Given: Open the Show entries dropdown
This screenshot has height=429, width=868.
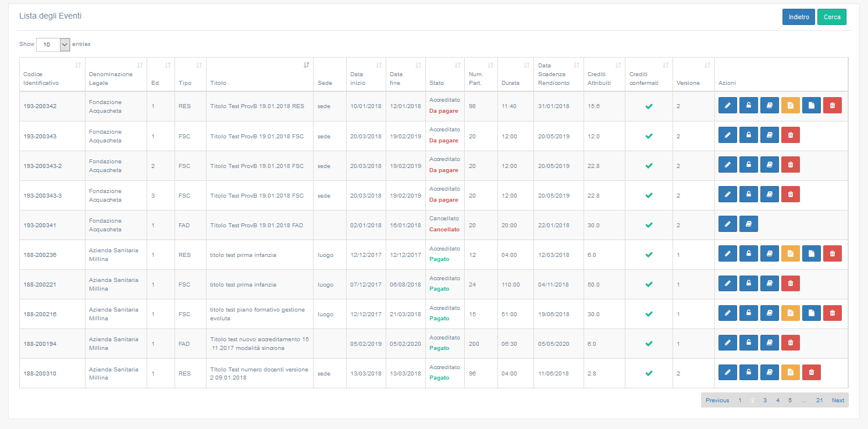Looking at the screenshot, I should coord(53,44).
